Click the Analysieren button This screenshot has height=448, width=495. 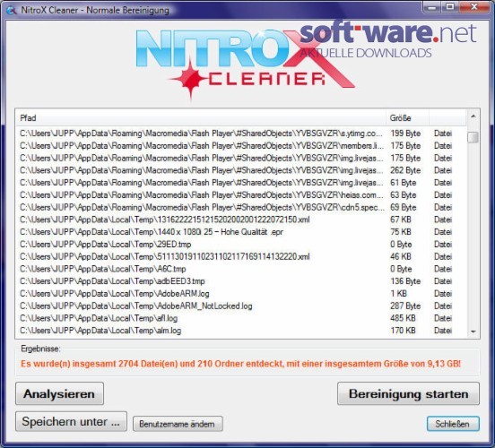tap(59, 393)
